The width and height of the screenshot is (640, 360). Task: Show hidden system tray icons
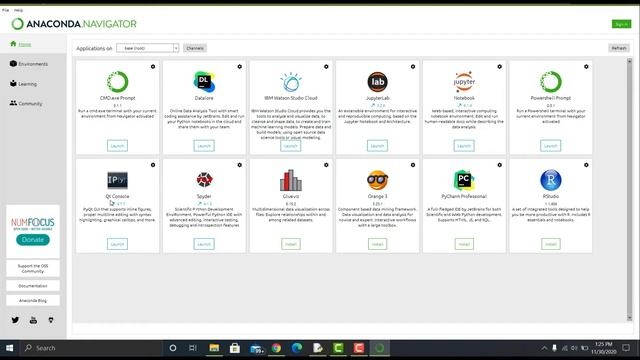point(544,348)
